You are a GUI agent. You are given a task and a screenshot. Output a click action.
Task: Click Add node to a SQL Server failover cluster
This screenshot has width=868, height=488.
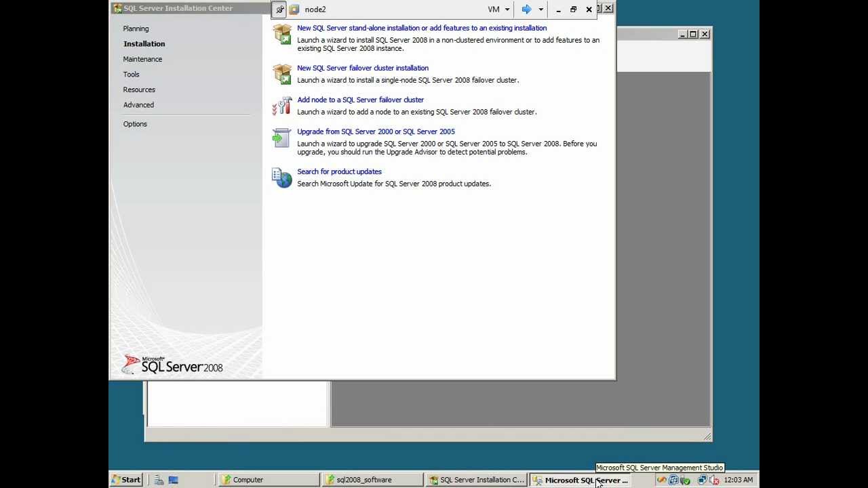pos(360,100)
